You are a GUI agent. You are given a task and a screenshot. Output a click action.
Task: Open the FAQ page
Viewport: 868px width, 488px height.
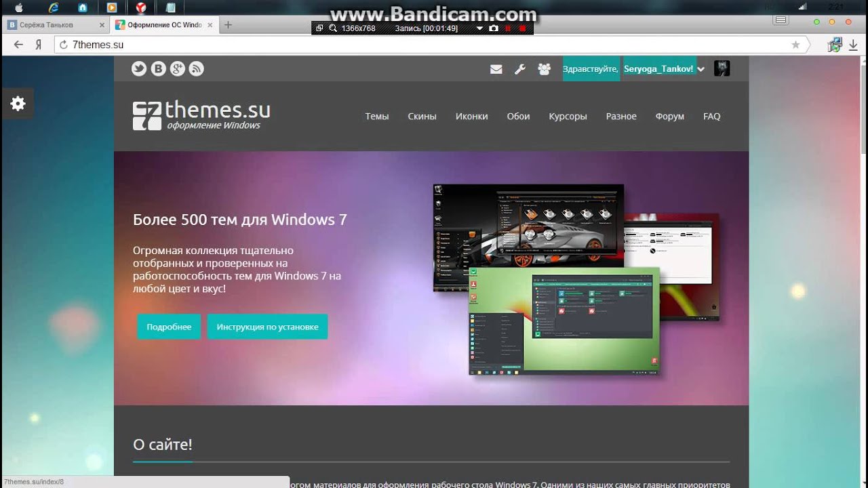711,116
